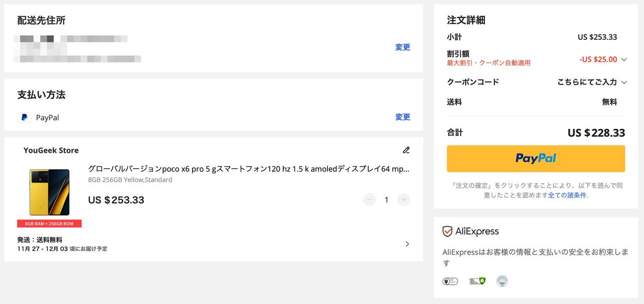Increase item quantity with plus button
This screenshot has height=304, width=644.
click(404, 200)
